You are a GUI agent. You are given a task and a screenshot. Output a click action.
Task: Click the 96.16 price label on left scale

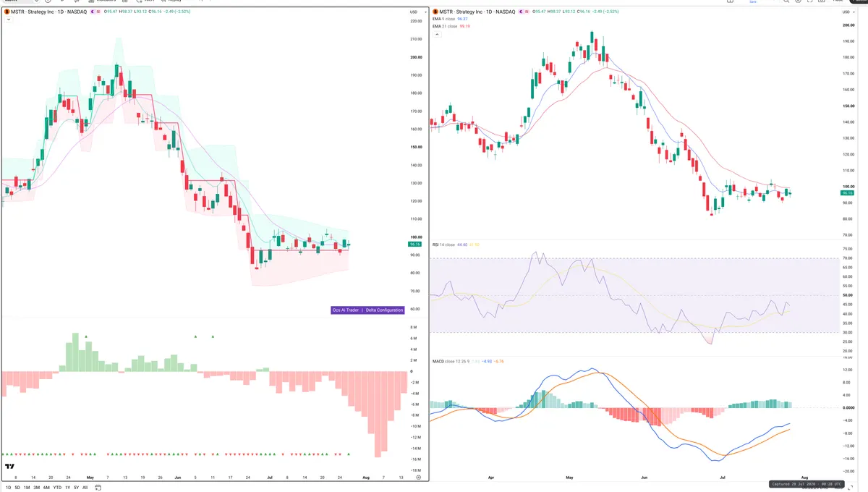click(415, 245)
